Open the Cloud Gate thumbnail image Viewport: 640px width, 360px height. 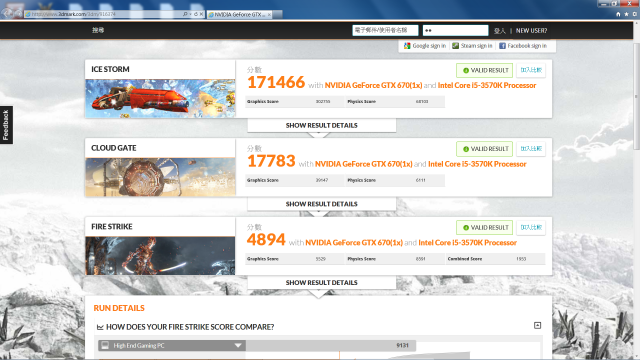(160, 177)
